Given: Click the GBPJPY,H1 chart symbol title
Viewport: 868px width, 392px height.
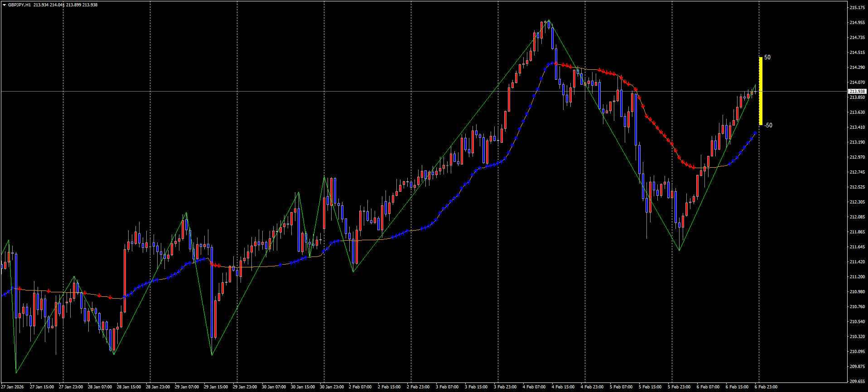Looking at the screenshot, I should tap(20, 5).
